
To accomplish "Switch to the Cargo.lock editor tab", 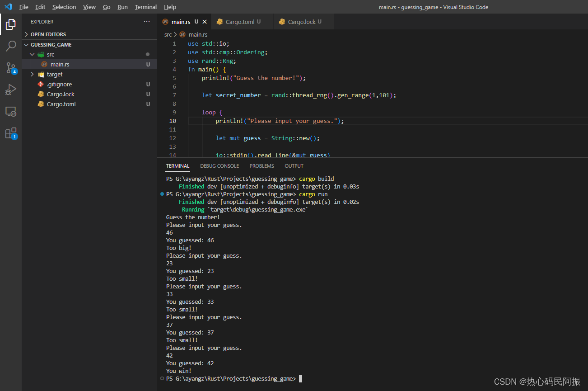I will 304,22.
